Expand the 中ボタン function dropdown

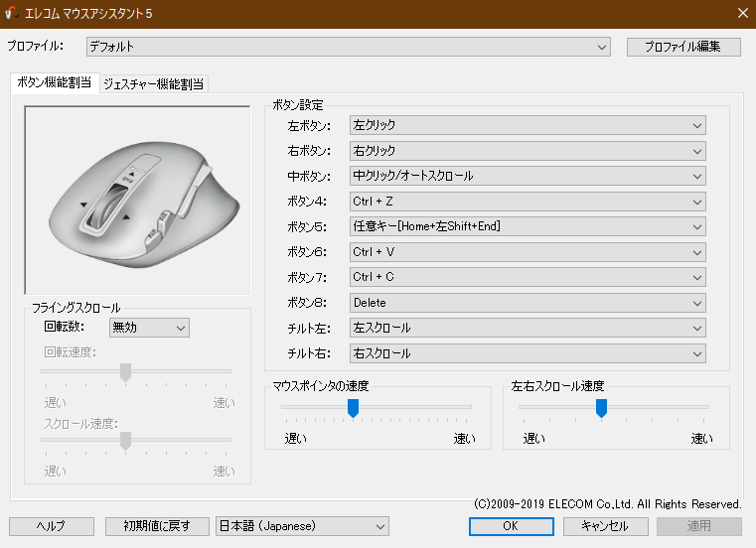(528, 176)
